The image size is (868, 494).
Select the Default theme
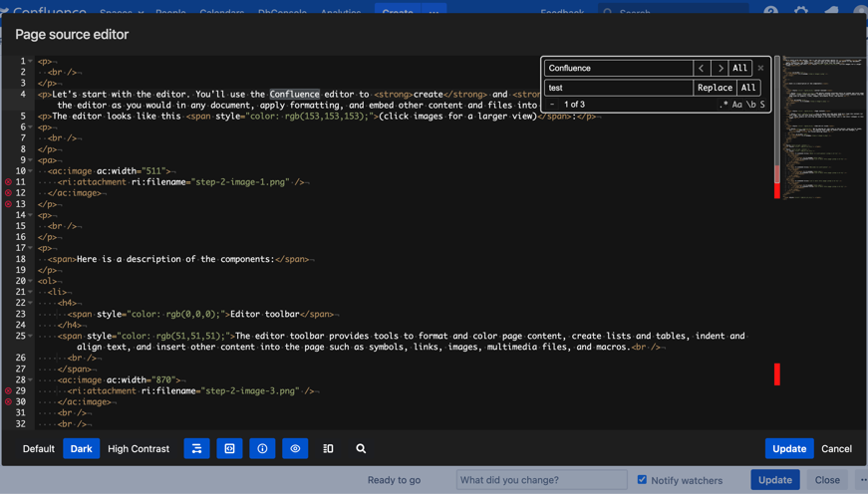click(39, 449)
